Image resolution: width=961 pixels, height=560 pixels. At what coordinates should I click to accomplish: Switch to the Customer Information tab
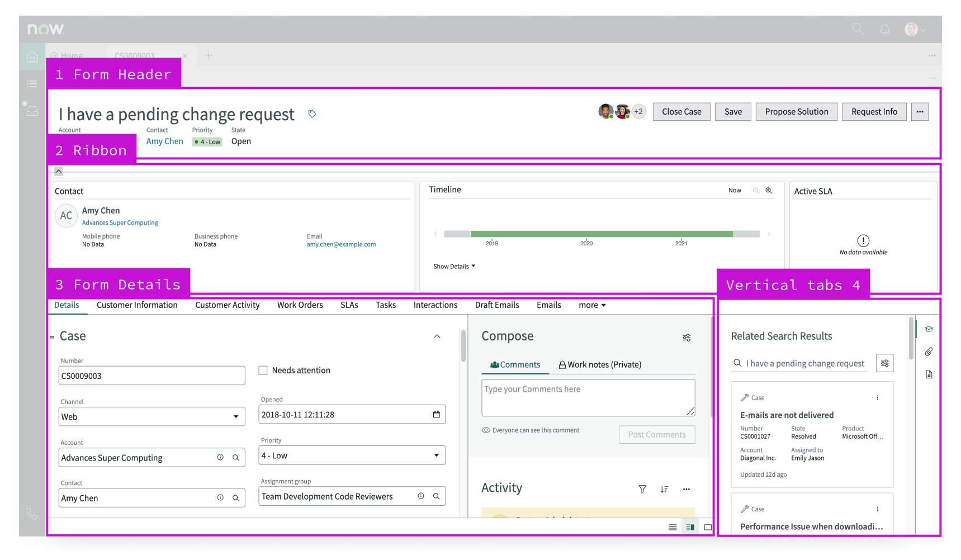point(137,305)
